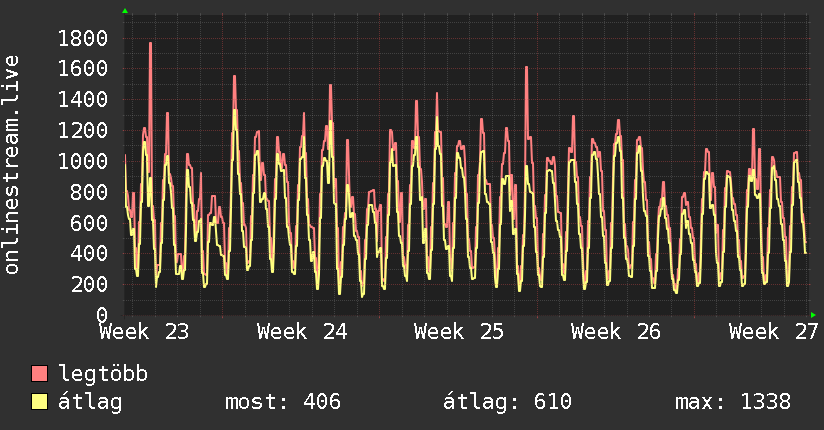Click the green arrow atop the y-axis
The height and width of the screenshot is (430, 824).
coord(125,11)
